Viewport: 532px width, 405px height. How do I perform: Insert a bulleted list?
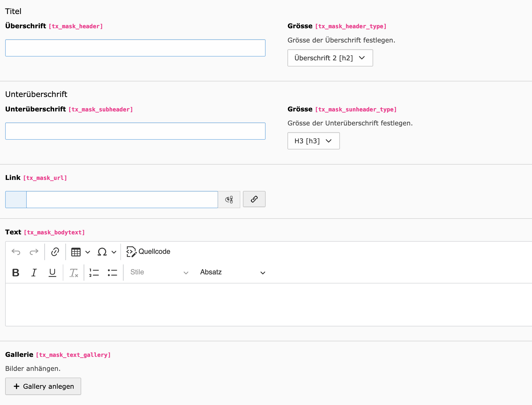point(112,273)
